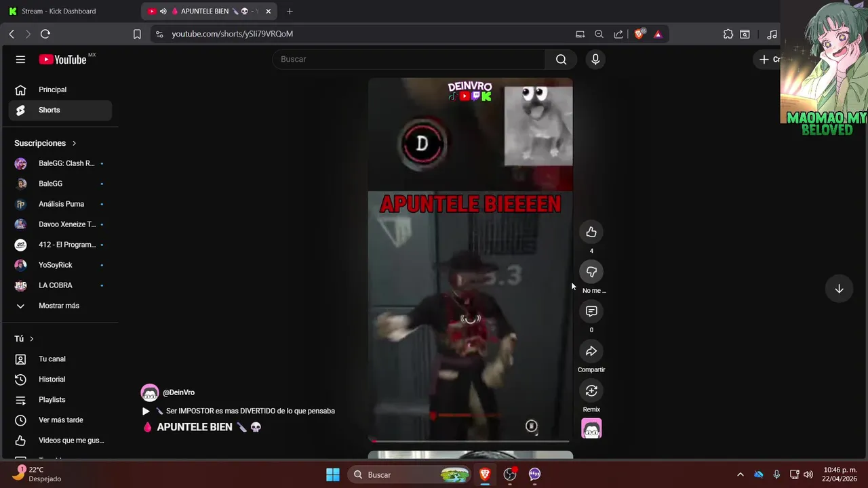Expand the Tú section
This screenshot has height=488, width=868.
pos(24,339)
